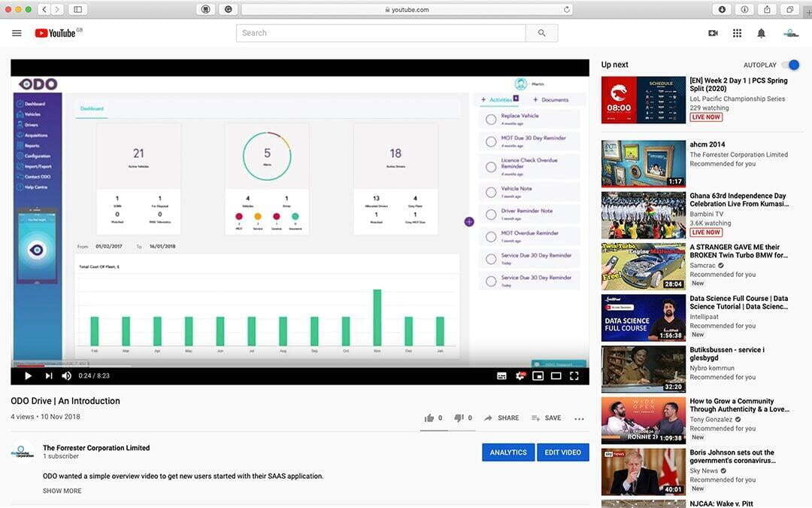This screenshot has width=812, height=508.
Task: Expand description with SHOW MORE
Action: pyautogui.click(x=62, y=491)
